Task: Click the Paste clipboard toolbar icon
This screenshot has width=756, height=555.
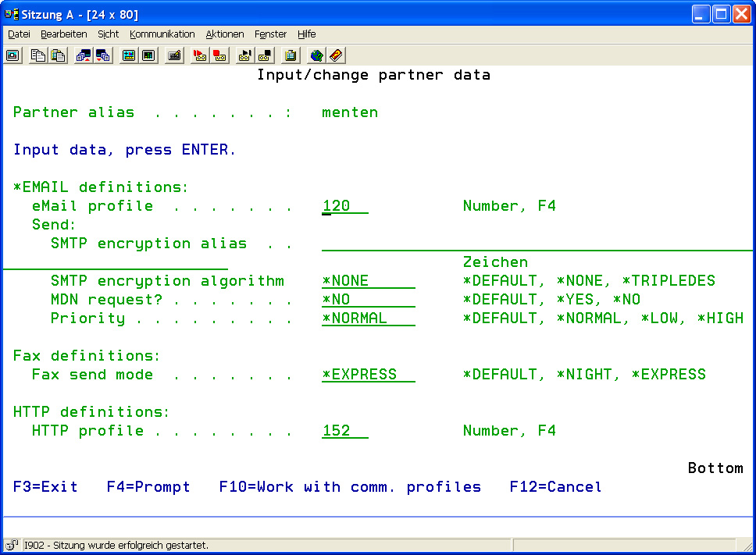Action: [x=58, y=55]
